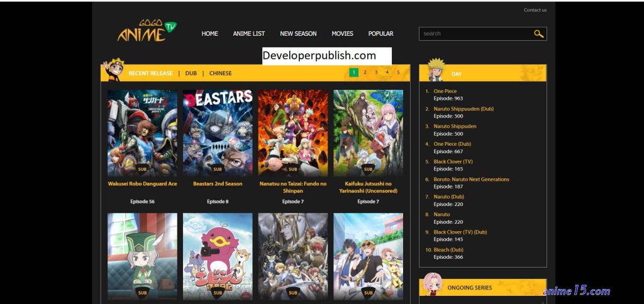Click into the search input field
644x304 pixels.
477,34
